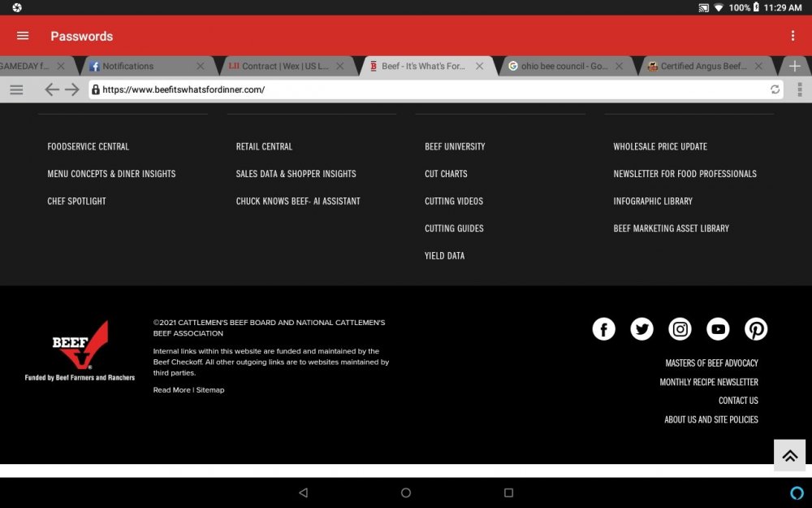Open the browser side overflow dots

pyautogui.click(x=800, y=89)
